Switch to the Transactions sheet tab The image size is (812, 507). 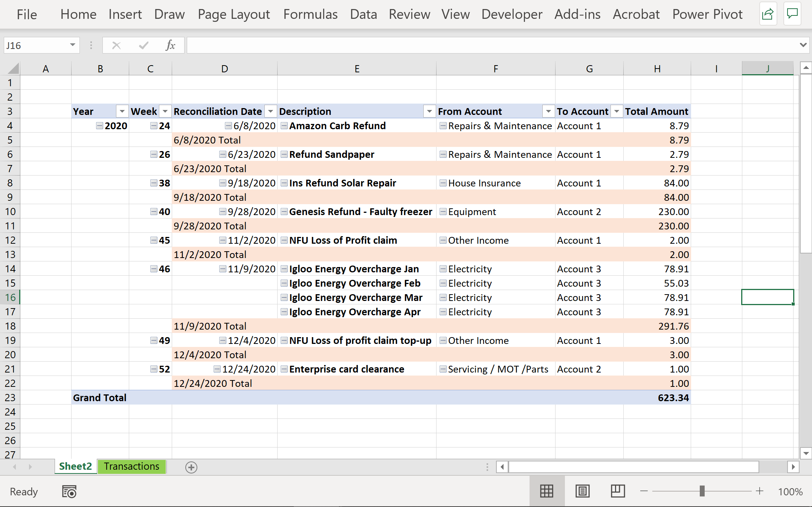[132, 466]
